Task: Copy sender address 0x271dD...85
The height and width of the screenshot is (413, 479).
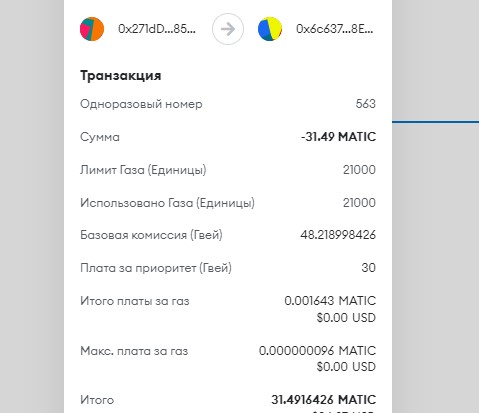Action: [157, 29]
